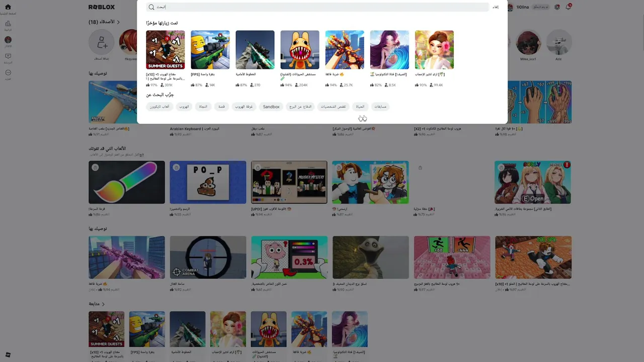Viewport: 644px width, 362px height.
Task: Click the 'جرّب البحث عن' heading
Action: pos(160,95)
